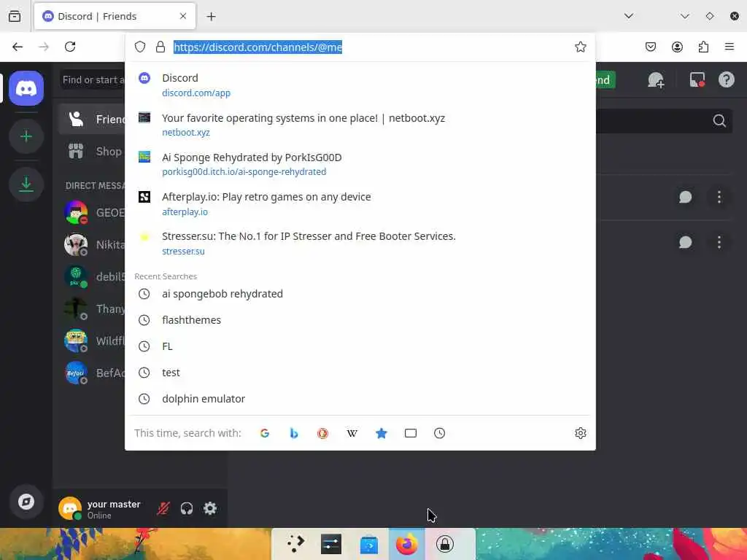
Task: Open more options for the second friend
Action: pos(719,242)
